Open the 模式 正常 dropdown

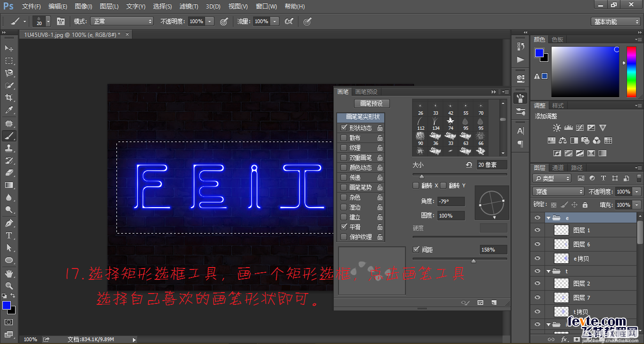click(x=122, y=21)
